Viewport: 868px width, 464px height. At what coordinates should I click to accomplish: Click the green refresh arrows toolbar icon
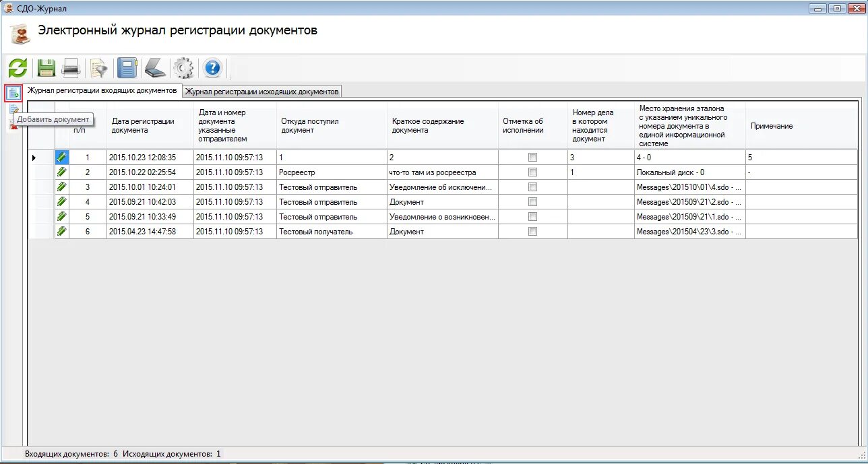point(18,68)
